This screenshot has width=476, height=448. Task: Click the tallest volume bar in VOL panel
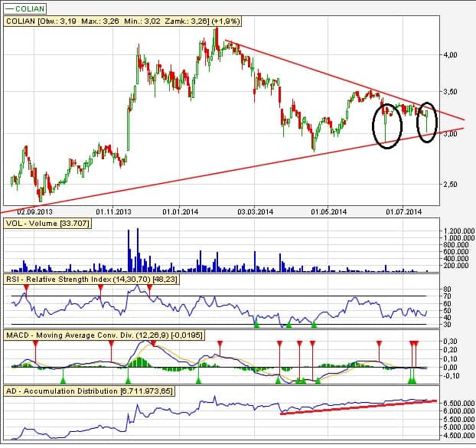point(138,250)
